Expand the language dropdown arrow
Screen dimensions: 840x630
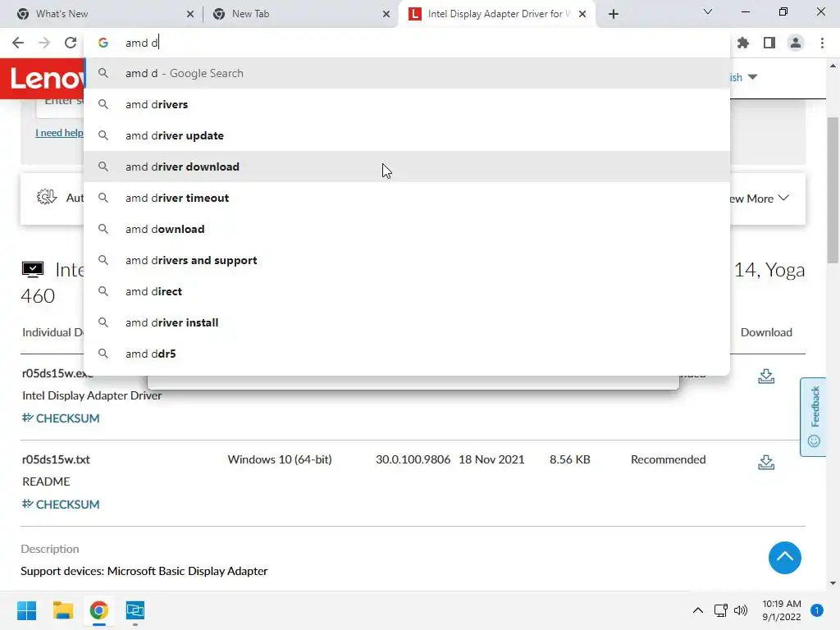(753, 77)
